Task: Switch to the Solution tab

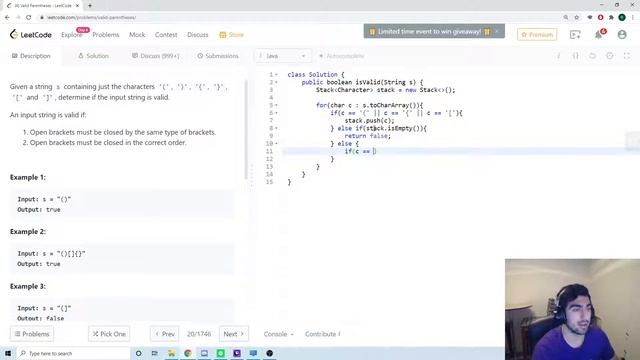Action: click(x=93, y=56)
